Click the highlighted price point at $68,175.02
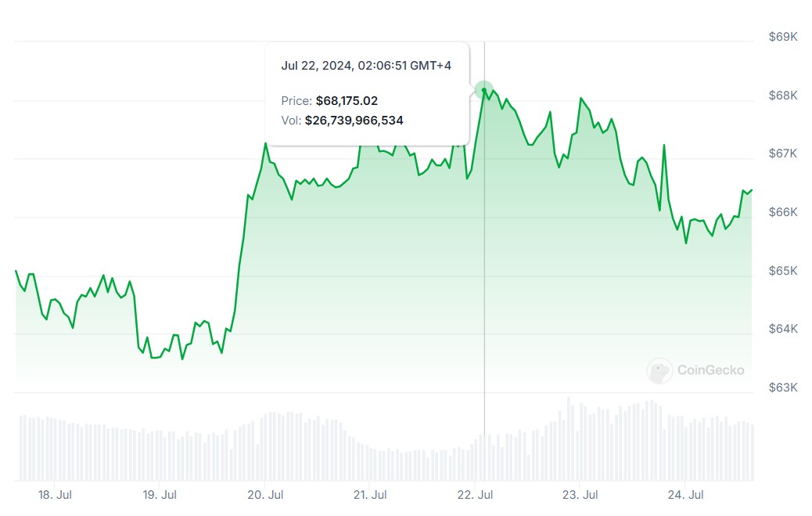The width and height of the screenshot is (812, 516). click(x=484, y=90)
